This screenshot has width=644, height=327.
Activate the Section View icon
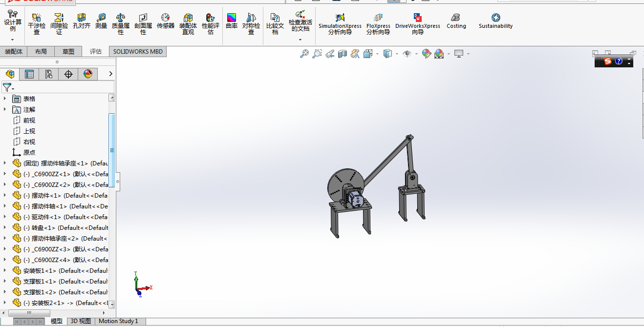coord(343,54)
